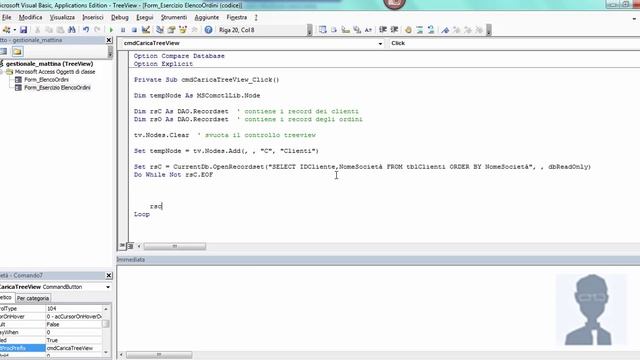The height and width of the screenshot is (360, 640).
Task: Open the Debug menu
Action: point(120,18)
